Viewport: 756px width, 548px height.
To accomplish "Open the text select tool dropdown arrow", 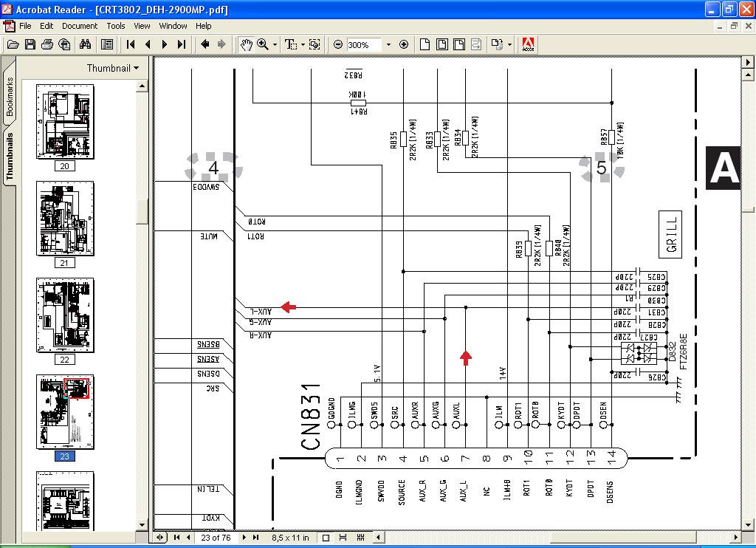I will (x=303, y=44).
